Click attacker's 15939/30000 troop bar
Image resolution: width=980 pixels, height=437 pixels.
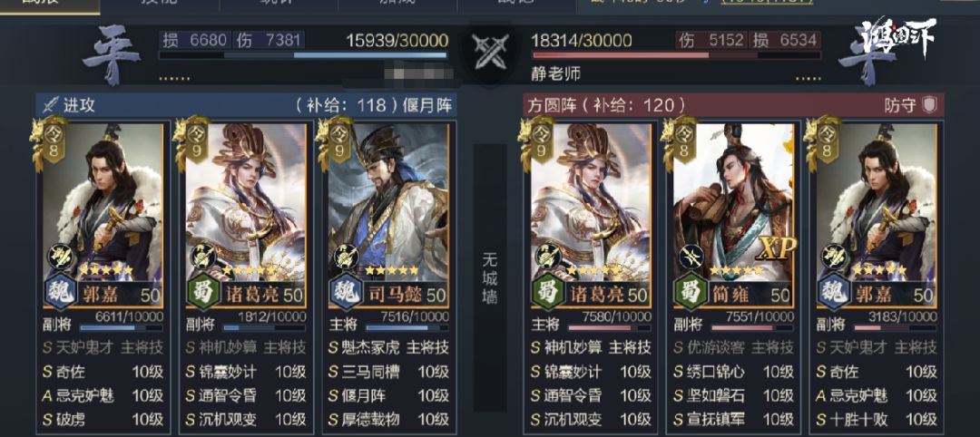303,55
